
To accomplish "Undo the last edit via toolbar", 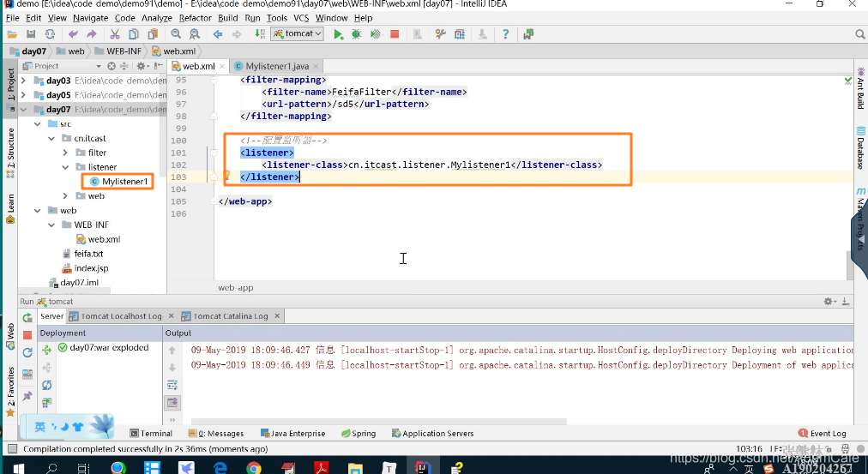I will pos(73,34).
